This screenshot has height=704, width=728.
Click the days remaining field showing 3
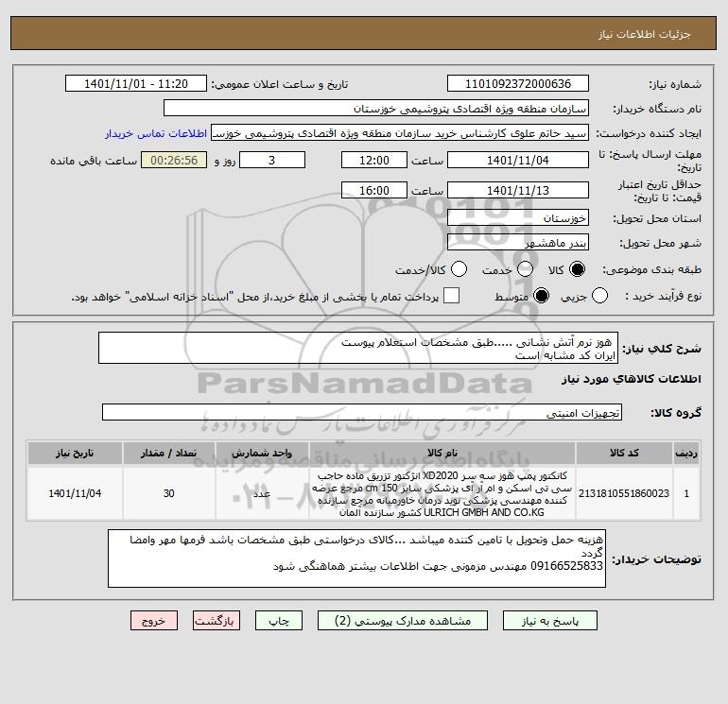[272, 160]
